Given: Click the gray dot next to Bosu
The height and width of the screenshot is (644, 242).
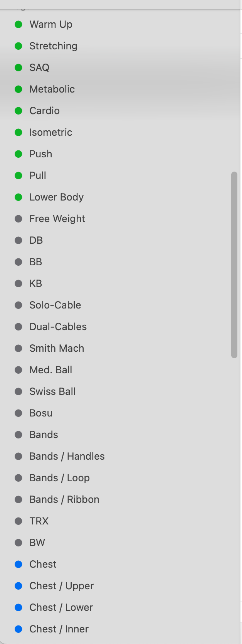Looking at the screenshot, I should coord(18,413).
